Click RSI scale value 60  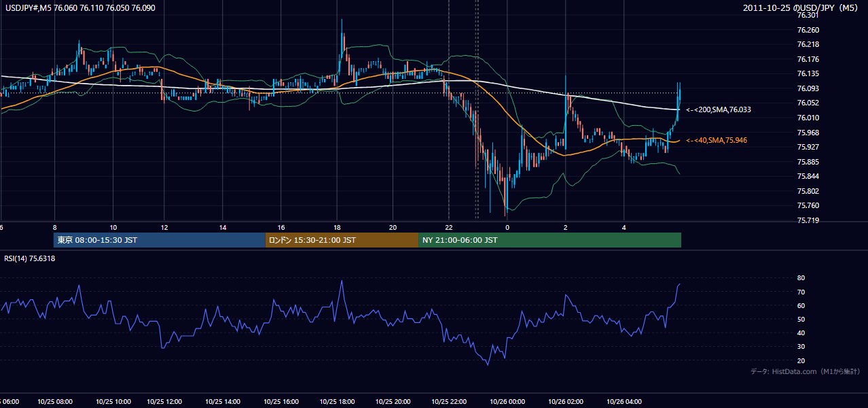pos(801,305)
